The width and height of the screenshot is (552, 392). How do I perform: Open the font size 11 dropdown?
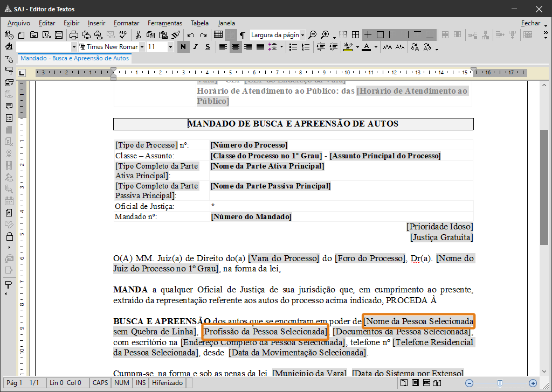[170, 47]
